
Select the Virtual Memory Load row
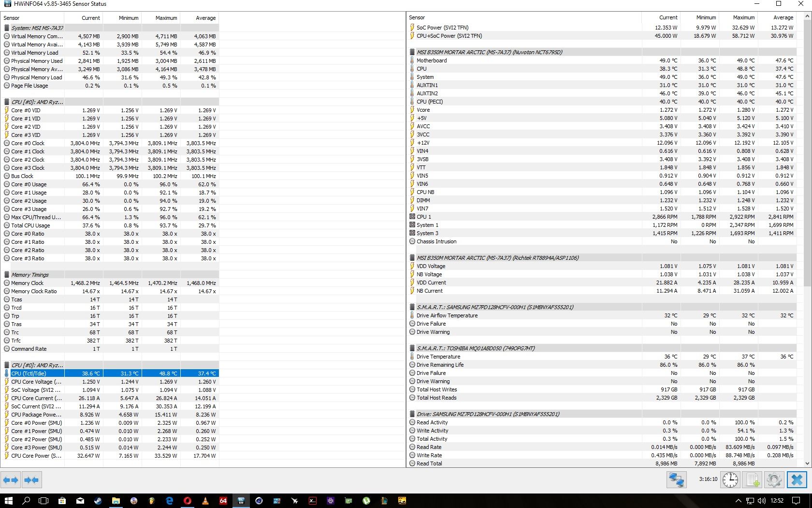tap(111, 52)
